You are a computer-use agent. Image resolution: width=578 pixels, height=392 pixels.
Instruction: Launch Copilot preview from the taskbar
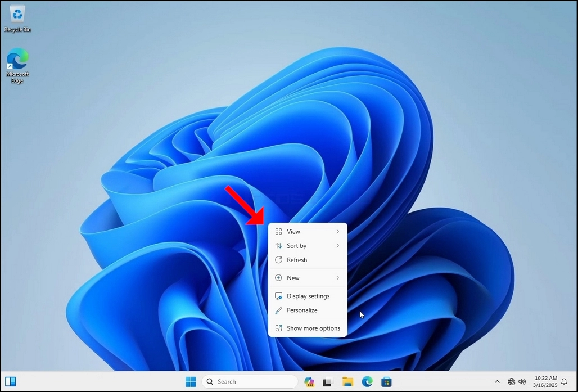309,382
